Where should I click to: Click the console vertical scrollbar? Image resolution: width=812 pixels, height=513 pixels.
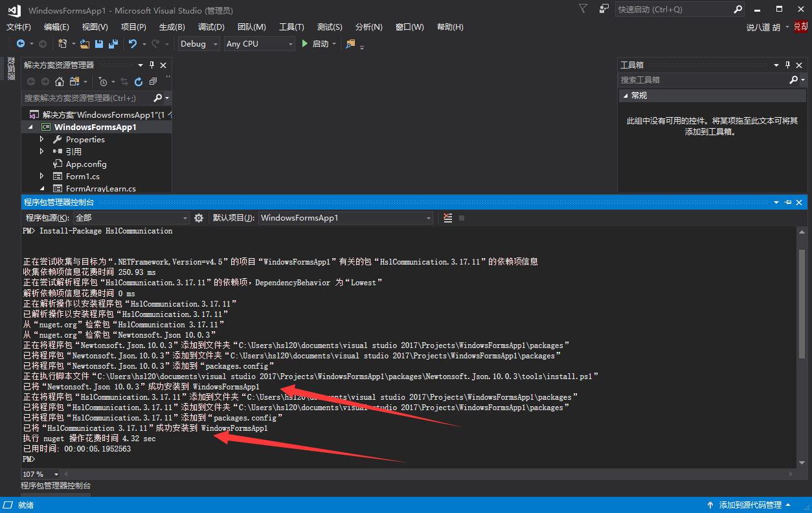coord(802,304)
